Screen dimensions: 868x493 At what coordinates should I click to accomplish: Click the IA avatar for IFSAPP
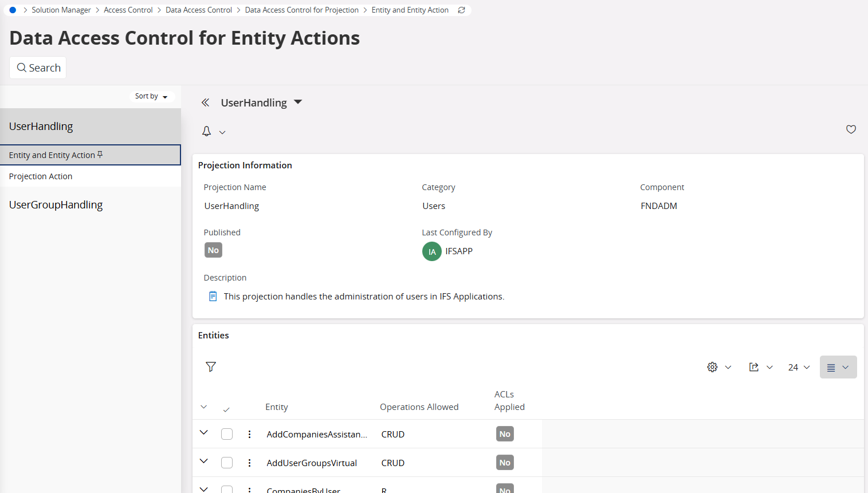click(432, 251)
